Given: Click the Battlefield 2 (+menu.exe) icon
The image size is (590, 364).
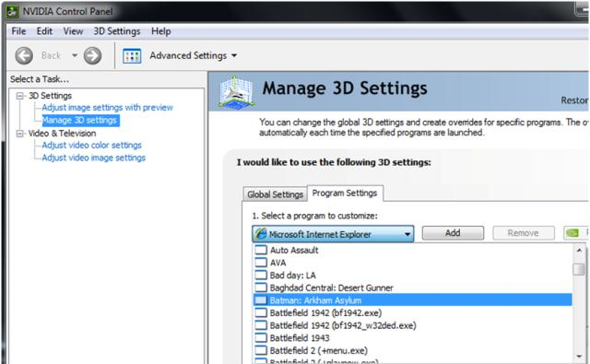Looking at the screenshot, I should [x=261, y=350].
